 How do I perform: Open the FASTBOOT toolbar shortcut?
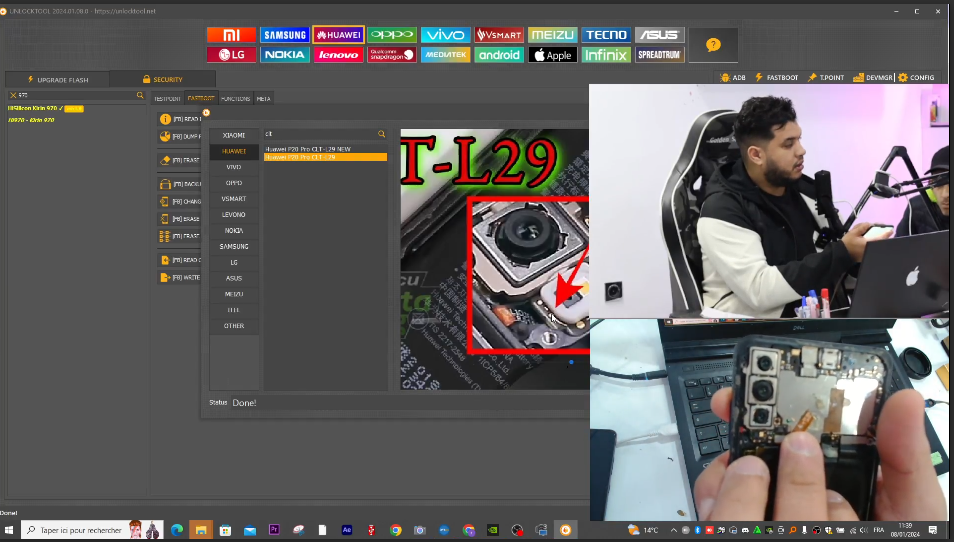[777, 77]
